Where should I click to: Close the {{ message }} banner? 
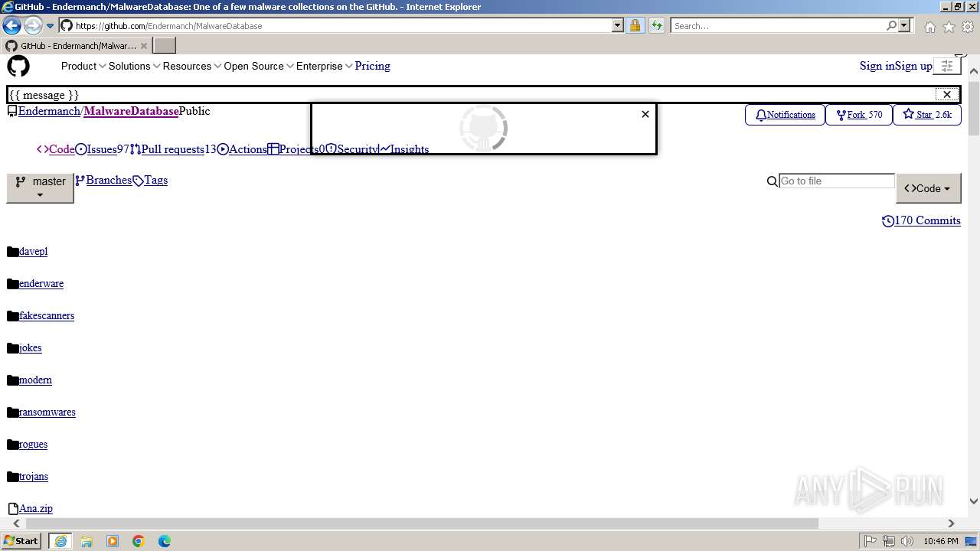pyautogui.click(x=947, y=94)
